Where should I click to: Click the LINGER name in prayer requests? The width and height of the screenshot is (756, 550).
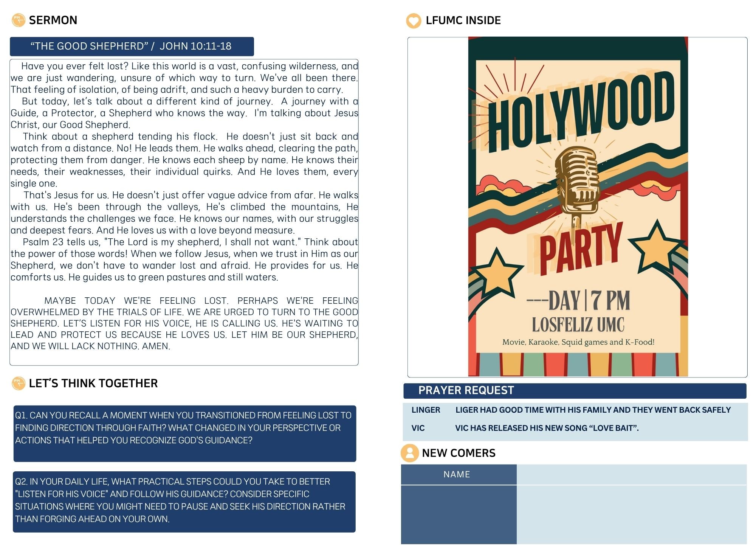(x=426, y=410)
